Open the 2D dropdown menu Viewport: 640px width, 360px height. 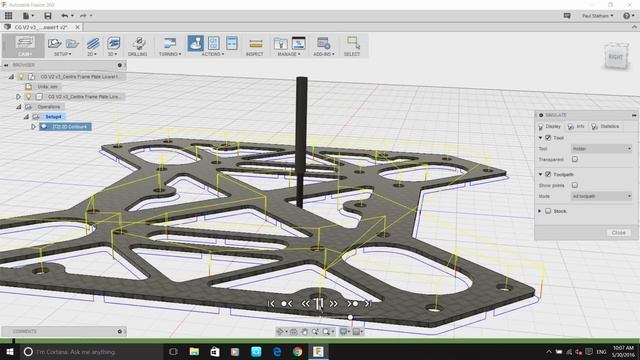coord(92,54)
